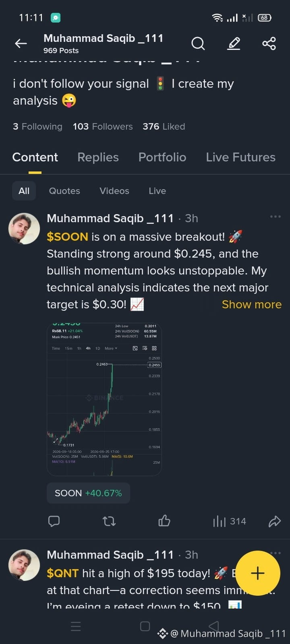The width and height of the screenshot is (290, 644).
Task: Open the SOON chart image thumbnail
Action: pos(104,399)
